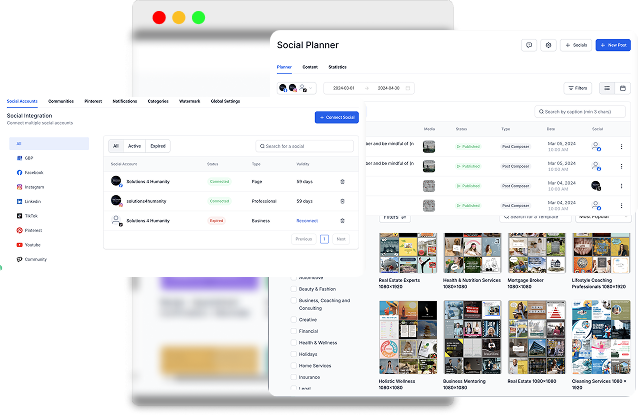Click the Reconnect link for expired account

pyautogui.click(x=307, y=221)
